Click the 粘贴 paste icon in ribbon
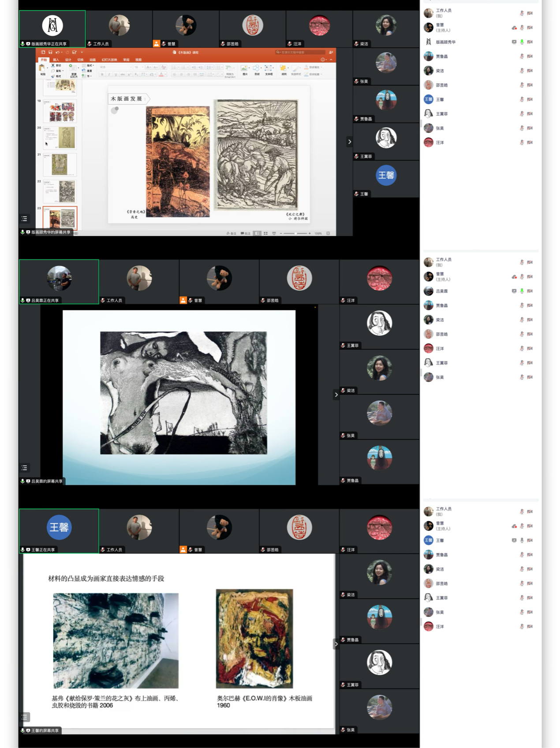560x748 pixels. (x=42, y=69)
